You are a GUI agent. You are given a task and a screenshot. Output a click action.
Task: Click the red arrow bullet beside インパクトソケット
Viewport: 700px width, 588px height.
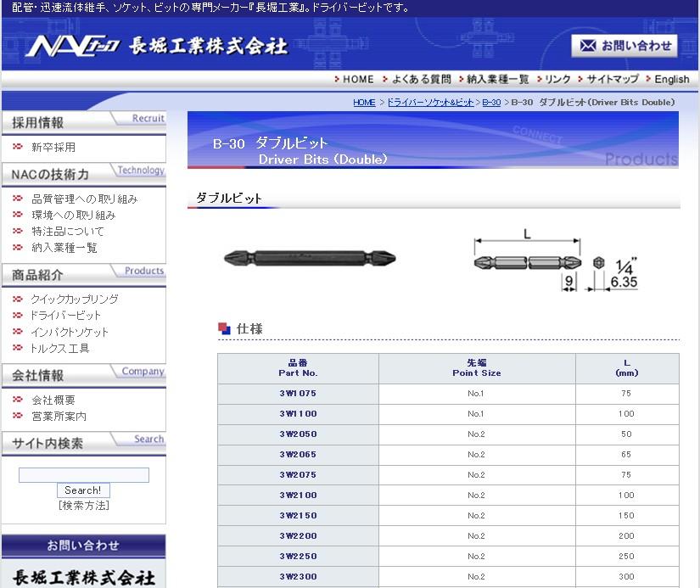coord(18,331)
